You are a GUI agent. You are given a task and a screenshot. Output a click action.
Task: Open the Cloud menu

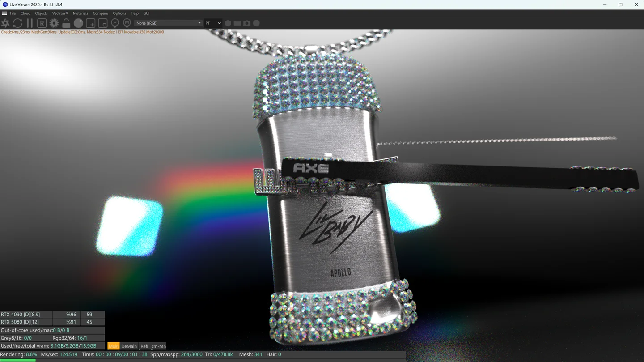[x=25, y=13]
